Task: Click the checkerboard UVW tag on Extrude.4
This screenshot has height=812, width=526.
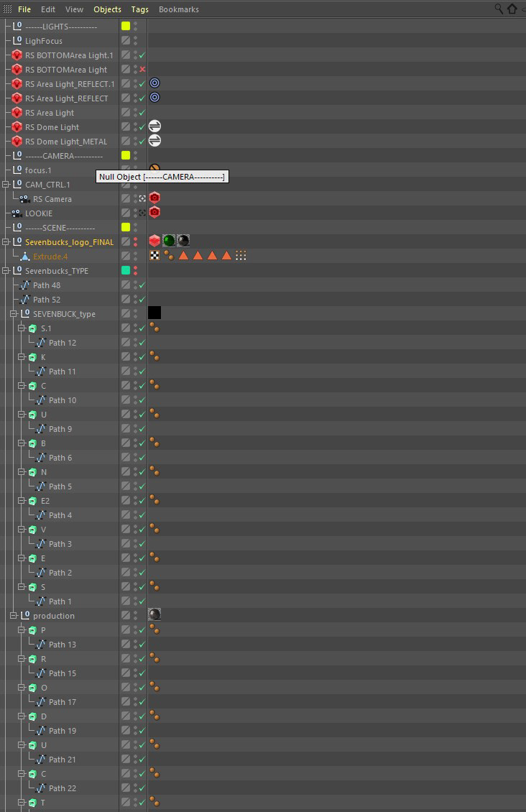Action: 154,255
